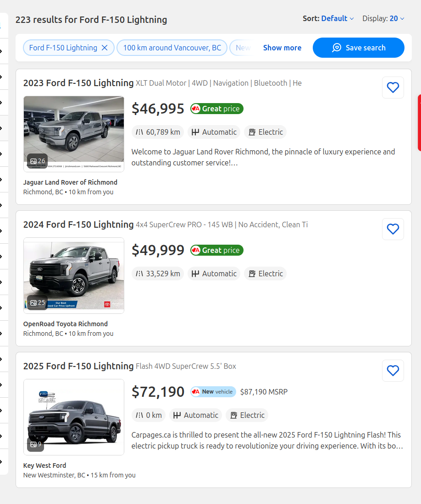The image size is (421, 504).
Task: Save the 2024 F-150 Lightning with heart
Action: pos(393,229)
